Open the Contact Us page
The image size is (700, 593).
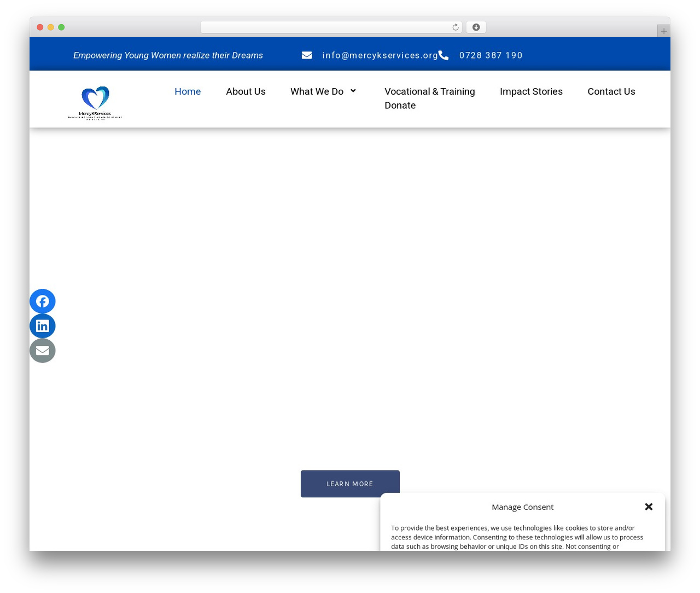611,91
